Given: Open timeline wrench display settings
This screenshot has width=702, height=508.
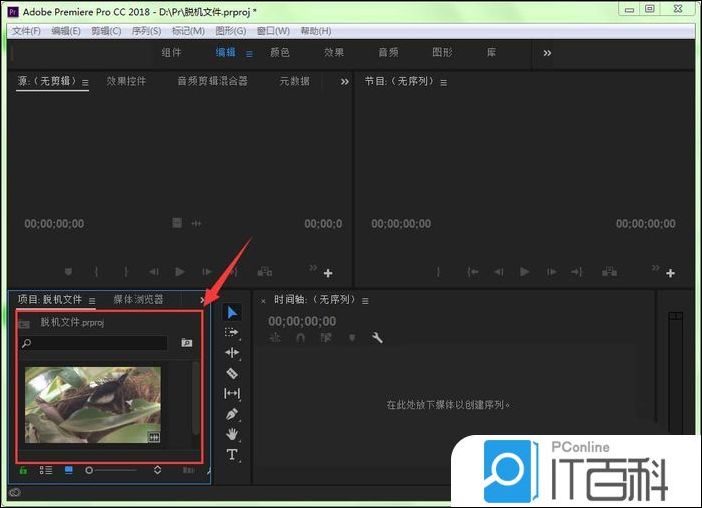Looking at the screenshot, I should [377, 338].
